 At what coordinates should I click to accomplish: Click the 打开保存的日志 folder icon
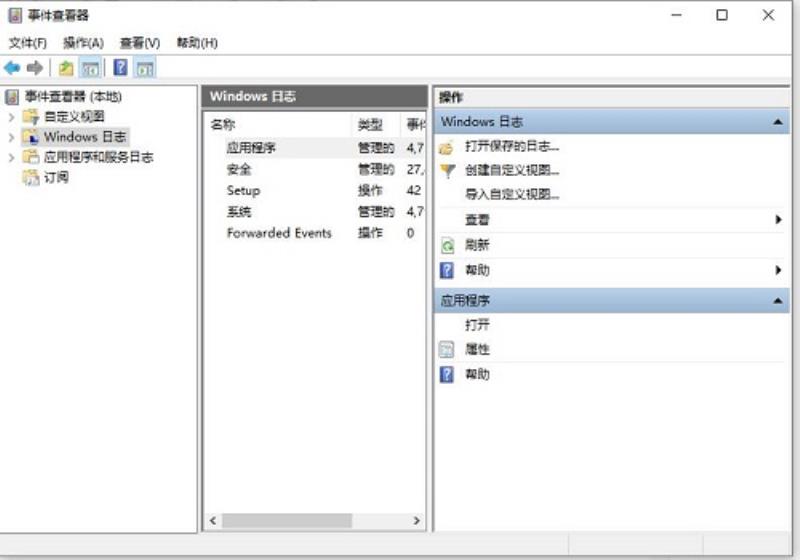tap(446, 147)
